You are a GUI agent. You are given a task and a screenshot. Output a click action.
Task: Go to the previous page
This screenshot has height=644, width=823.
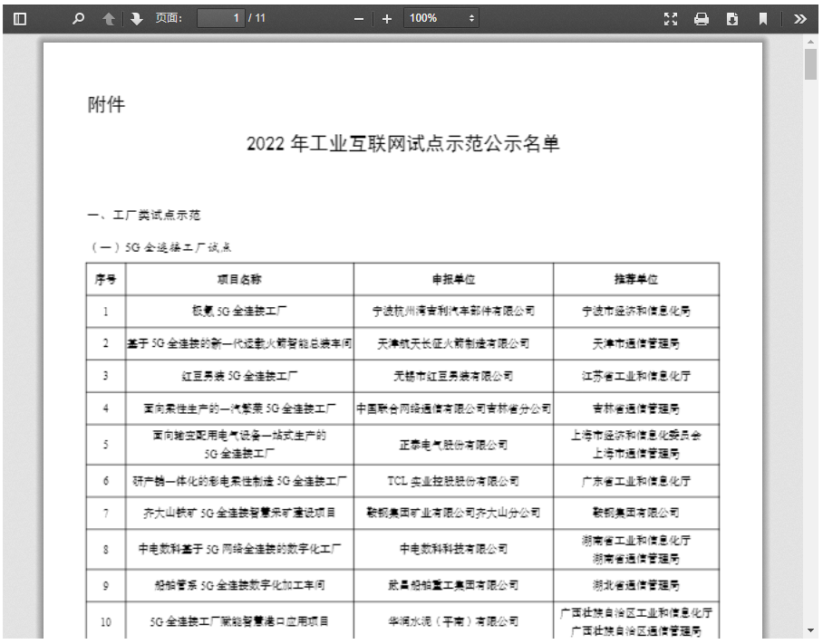109,18
